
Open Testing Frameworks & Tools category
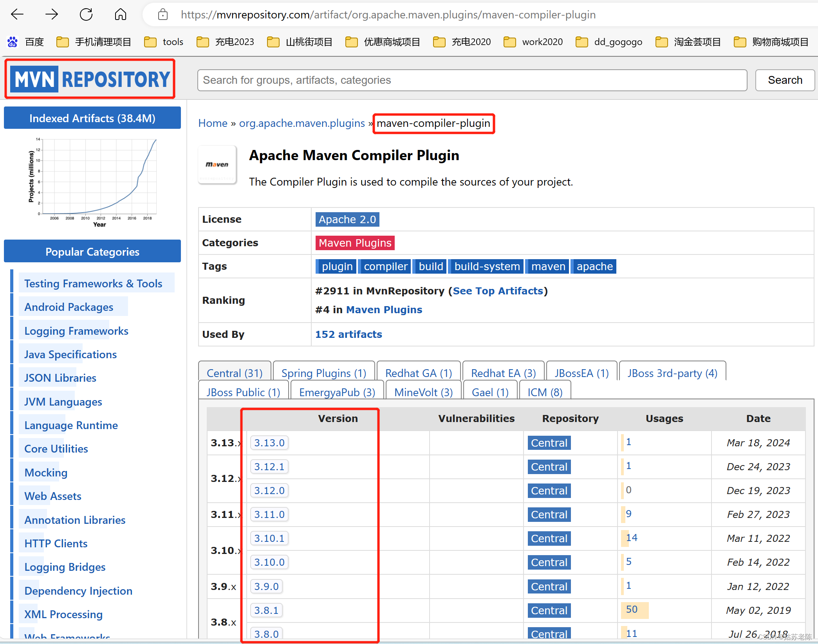(93, 283)
